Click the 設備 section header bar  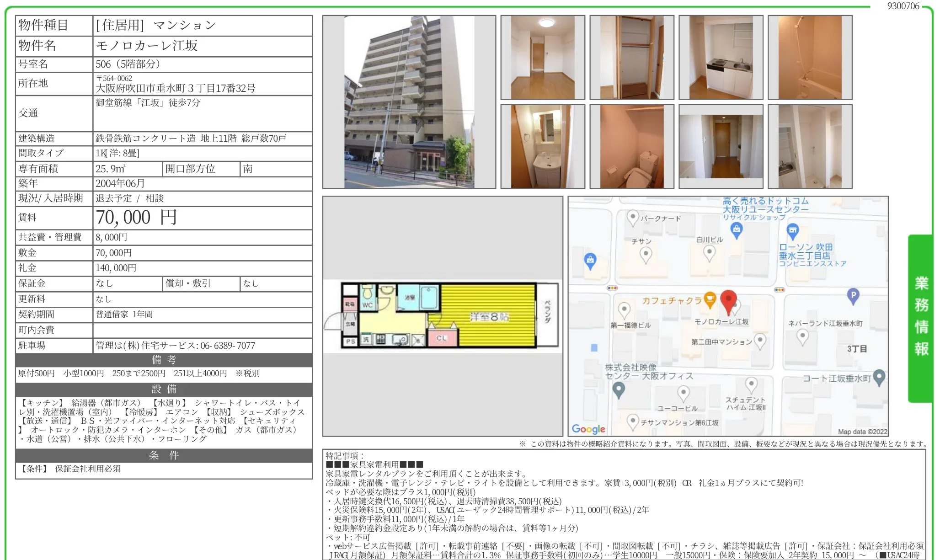pyautogui.click(x=164, y=389)
